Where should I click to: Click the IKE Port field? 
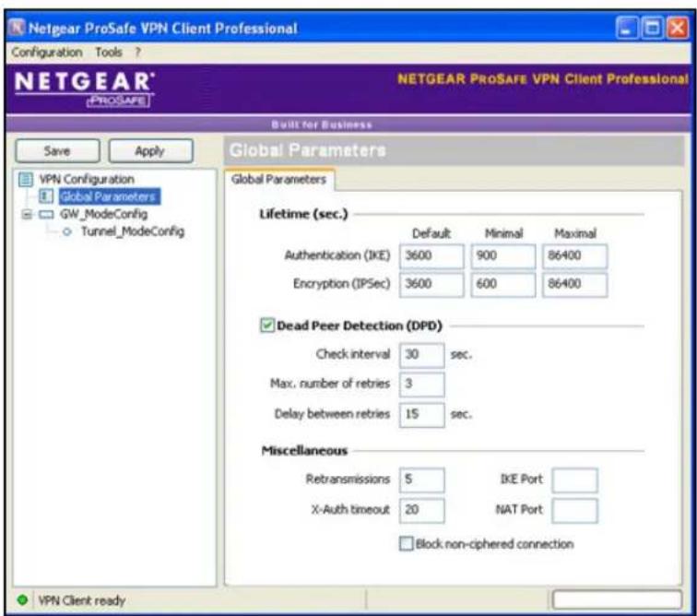point(574,480)
